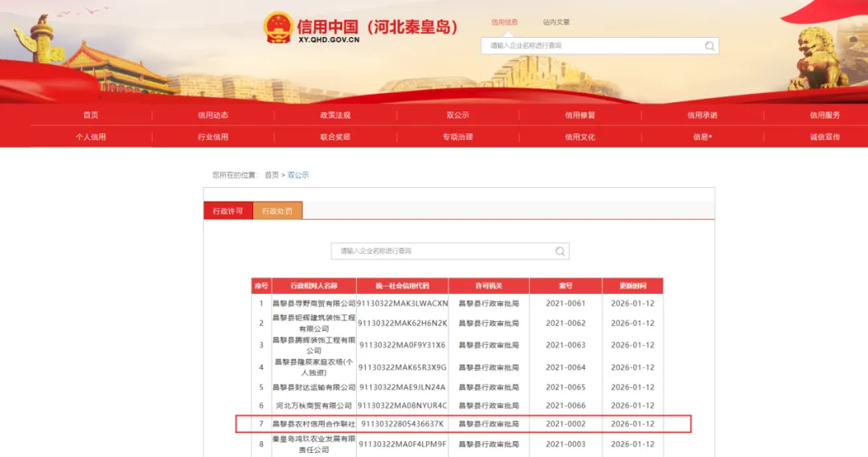The height and width of the screenshot is (457, 868).
Task: Open the 诚信宣传 navigation item
Action: pos(825,137)
